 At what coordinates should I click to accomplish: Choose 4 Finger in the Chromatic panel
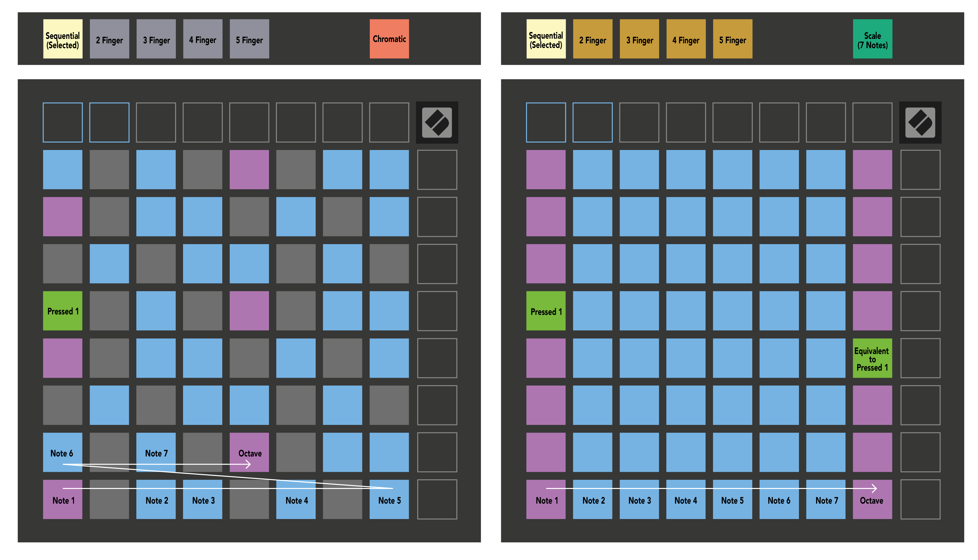coord(203,39)
